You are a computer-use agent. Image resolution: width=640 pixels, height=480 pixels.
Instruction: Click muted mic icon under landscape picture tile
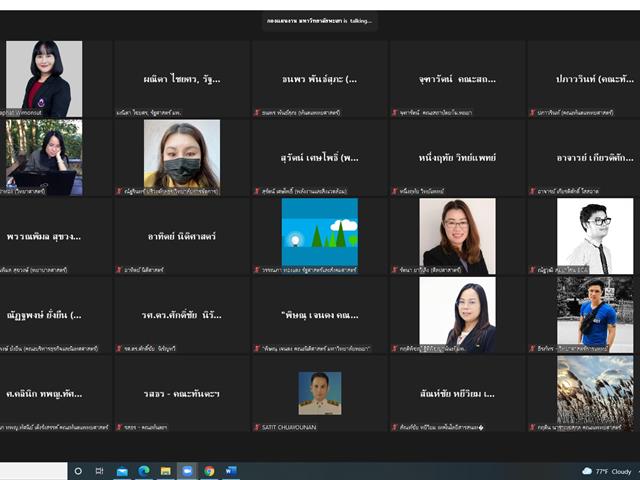click(x=257, y=270)
